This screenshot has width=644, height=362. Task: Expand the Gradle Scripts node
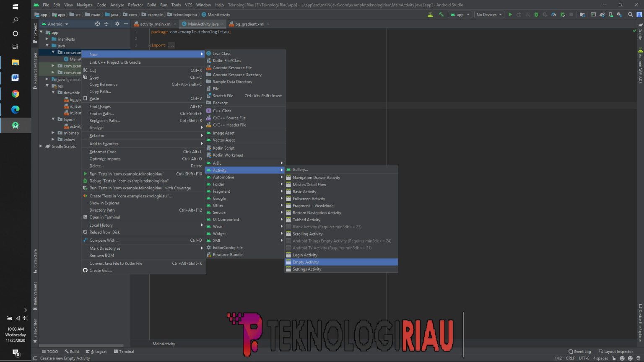[41, 146]
